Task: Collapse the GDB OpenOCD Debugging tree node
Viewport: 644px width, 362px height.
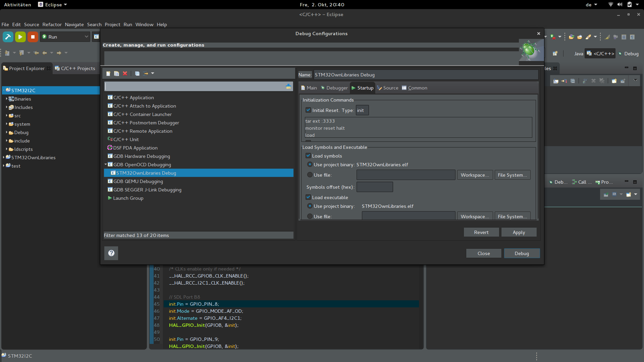Action: click(x=106, y=165)
